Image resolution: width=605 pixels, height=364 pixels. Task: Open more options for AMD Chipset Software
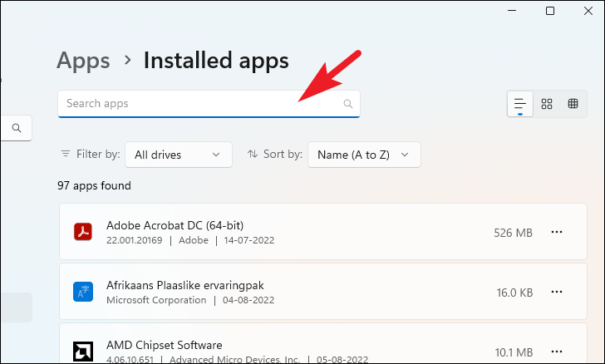coord(557,352)
